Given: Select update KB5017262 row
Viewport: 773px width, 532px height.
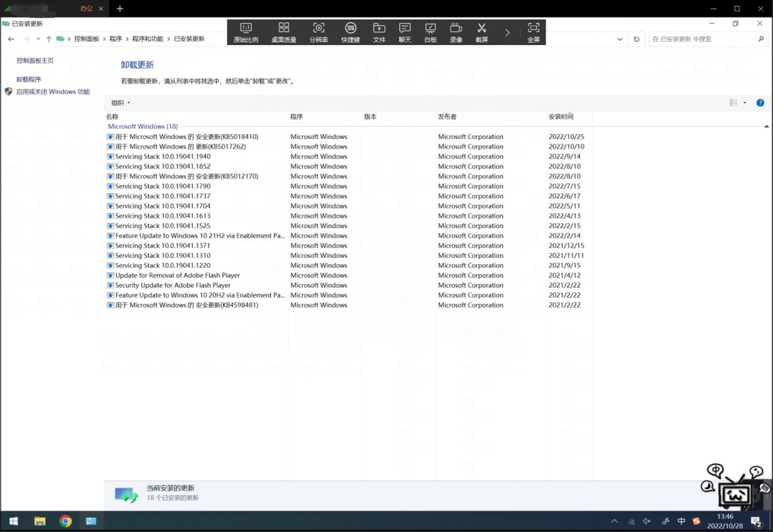Looking at the screenshot, I should click(x=348, y=147).
